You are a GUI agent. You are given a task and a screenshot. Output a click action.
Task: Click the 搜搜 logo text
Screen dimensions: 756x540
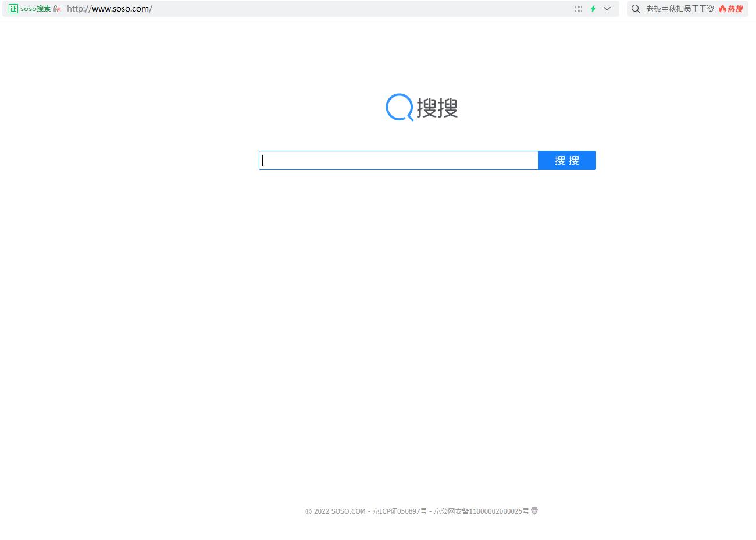point(437,107)
